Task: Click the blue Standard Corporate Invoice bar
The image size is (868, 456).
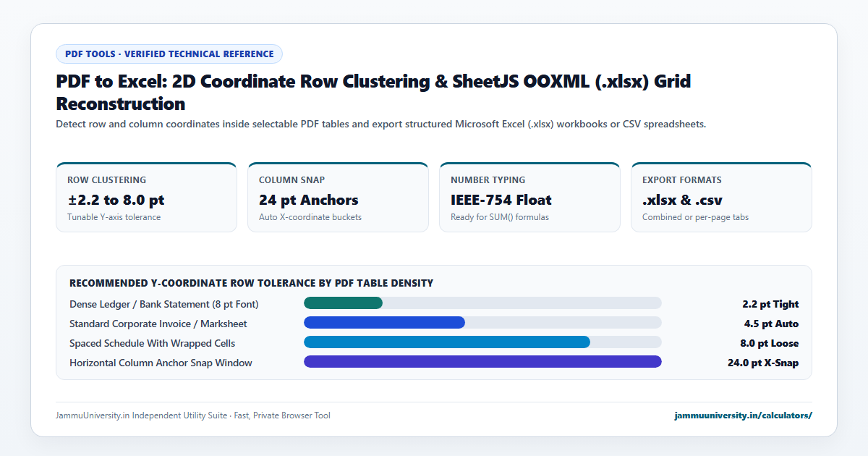Action: [384, 323]
